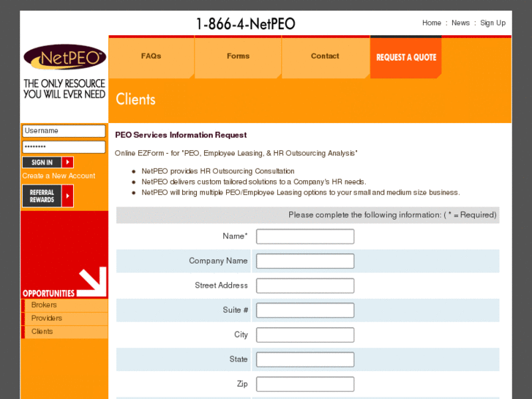532x399 pixels.
Task: Click the Clients page heading
Action: [x=135, y=99]
